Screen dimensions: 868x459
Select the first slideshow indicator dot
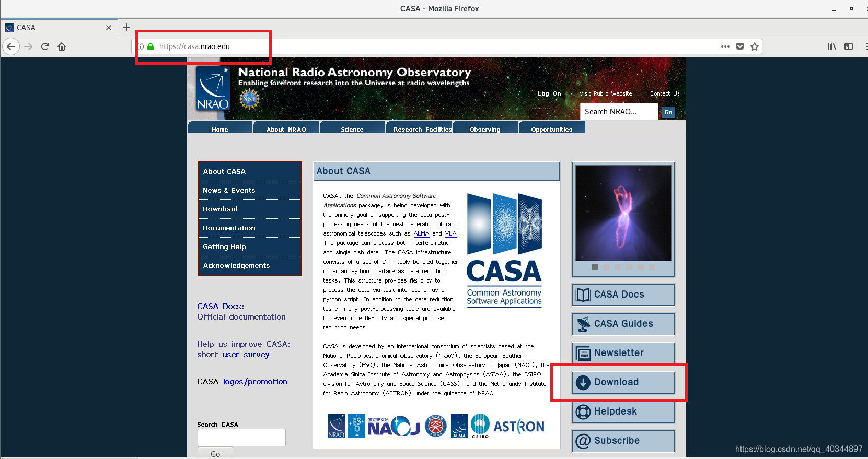click(595, 267)
